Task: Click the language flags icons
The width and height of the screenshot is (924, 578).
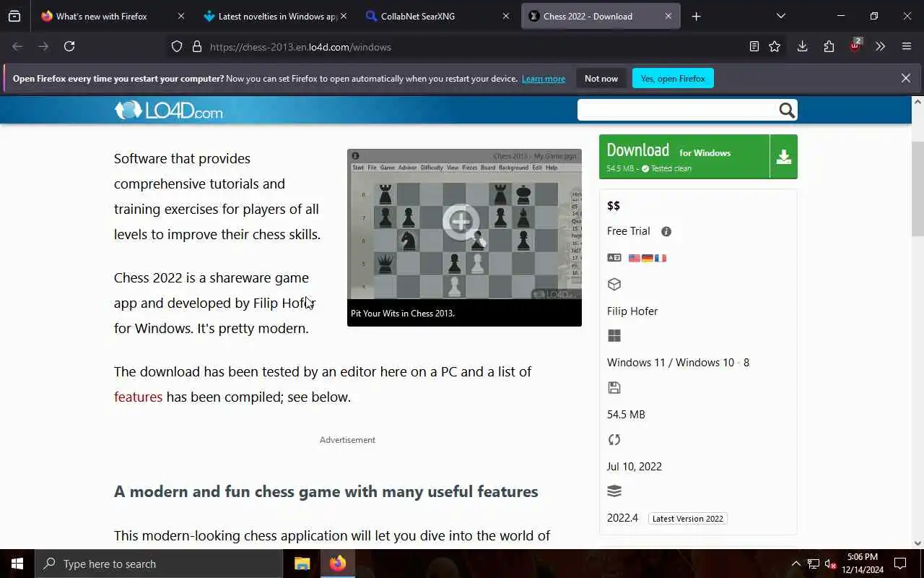Action: (x=648, y=258)
